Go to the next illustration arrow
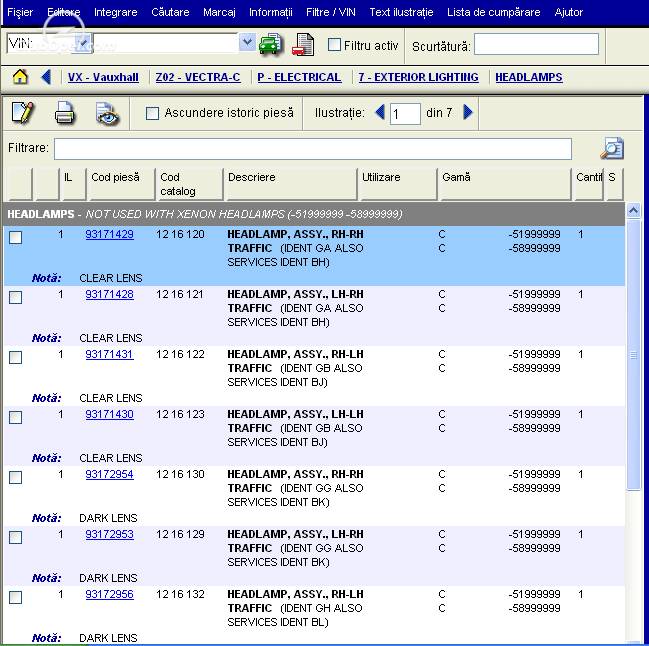The height and width of the screenshot is (646, 649). click(468, 112)
